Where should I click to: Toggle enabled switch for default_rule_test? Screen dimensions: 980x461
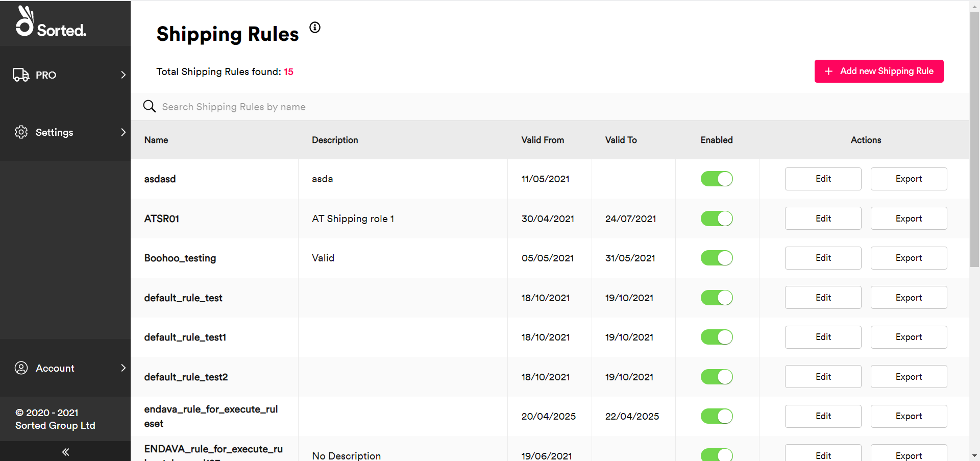click(717, 298)
